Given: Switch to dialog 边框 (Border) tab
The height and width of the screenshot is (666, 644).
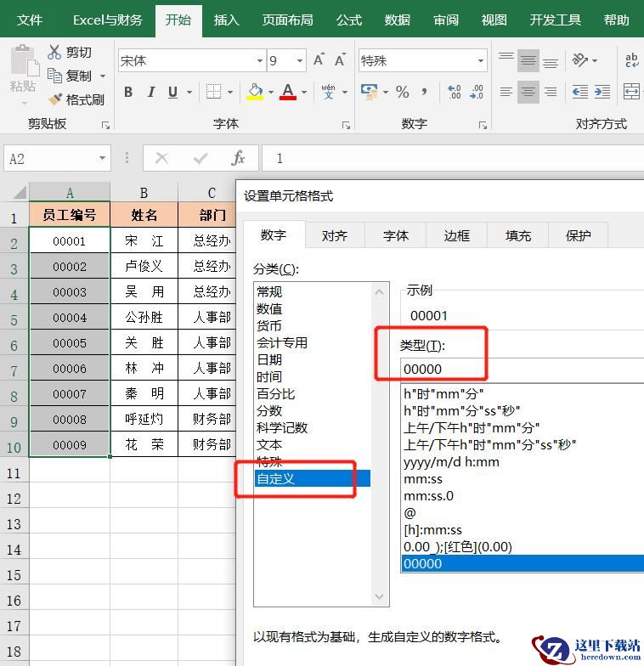Looking at the screenshot, I should 457,235.
